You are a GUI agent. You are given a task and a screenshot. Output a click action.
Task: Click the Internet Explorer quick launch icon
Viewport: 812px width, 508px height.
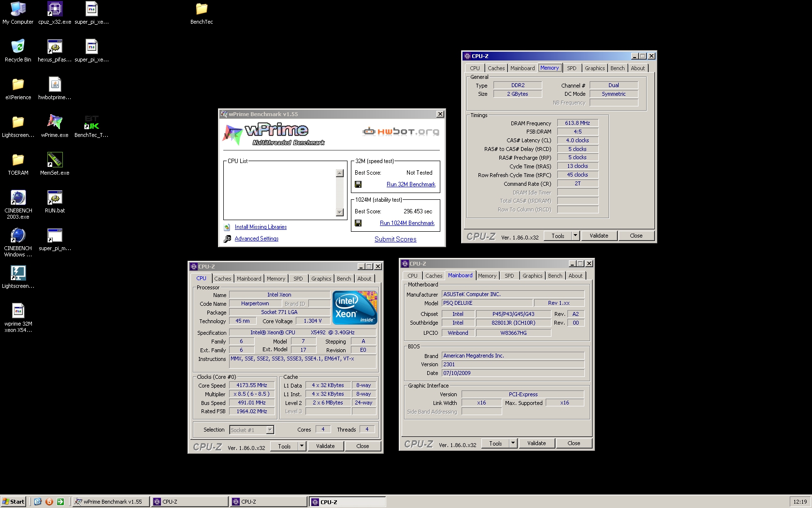tap(38, 502)
